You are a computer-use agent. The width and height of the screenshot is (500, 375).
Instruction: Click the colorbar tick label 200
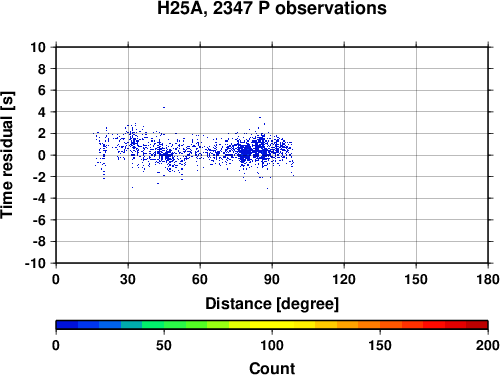(x=488, y=345)
